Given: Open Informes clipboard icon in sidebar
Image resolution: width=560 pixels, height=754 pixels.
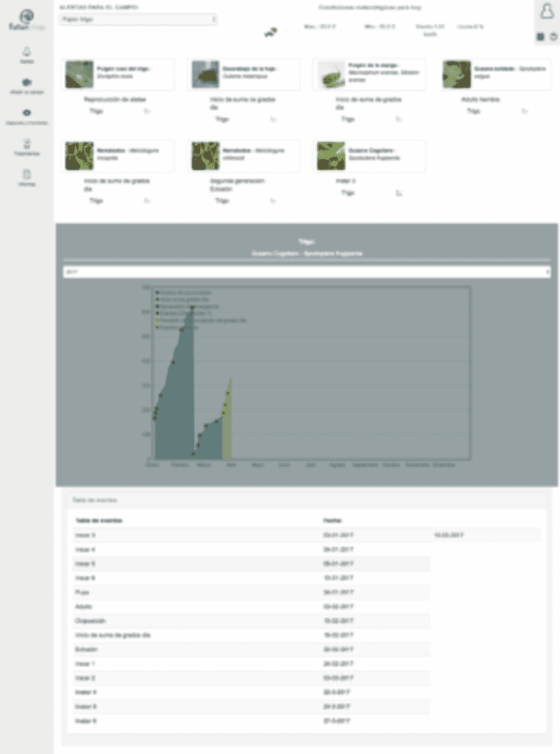Looking at the screenshot, I should click(26, 176).
